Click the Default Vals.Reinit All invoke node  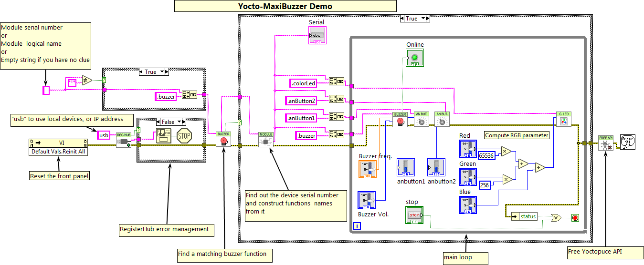[x=58, y=152]
